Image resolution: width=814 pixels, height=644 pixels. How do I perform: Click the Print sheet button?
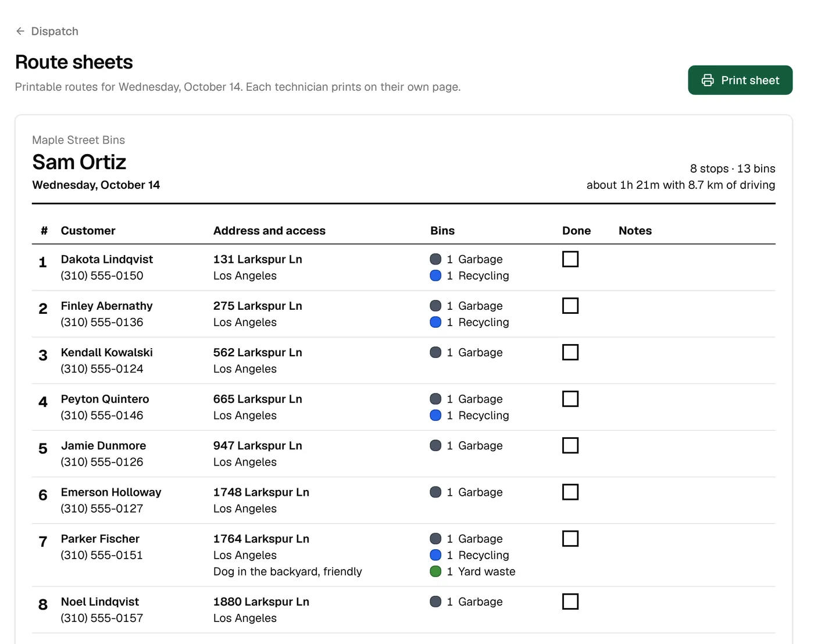[740, 80]
